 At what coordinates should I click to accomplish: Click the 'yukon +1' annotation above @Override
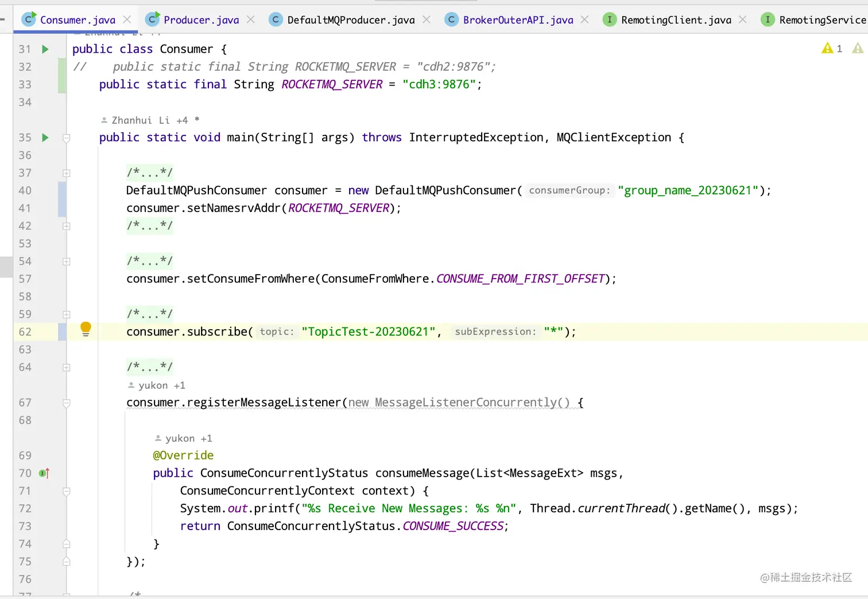point(183,438)
